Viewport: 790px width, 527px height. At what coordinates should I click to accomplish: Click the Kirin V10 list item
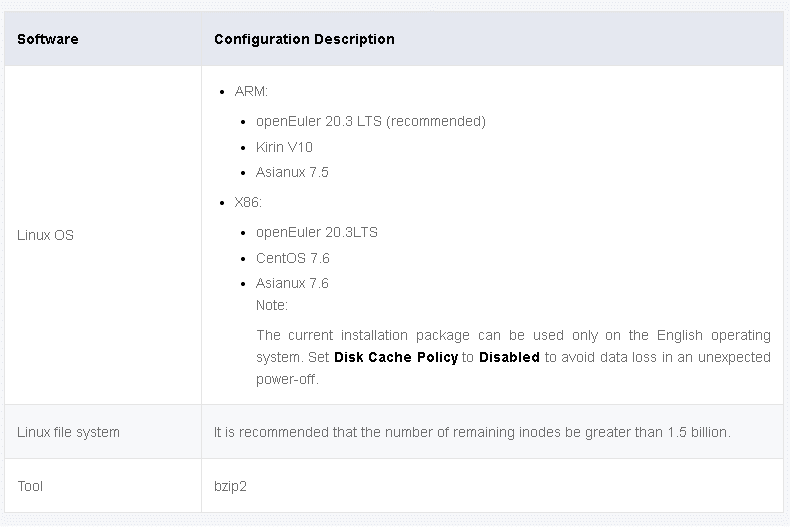(284, 147)
